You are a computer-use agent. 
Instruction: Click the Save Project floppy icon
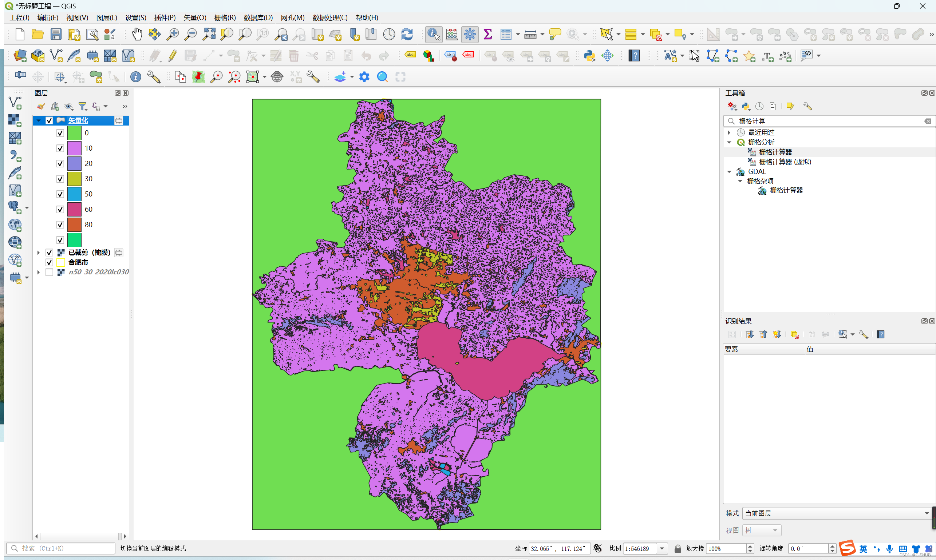(x=56, y=34)
